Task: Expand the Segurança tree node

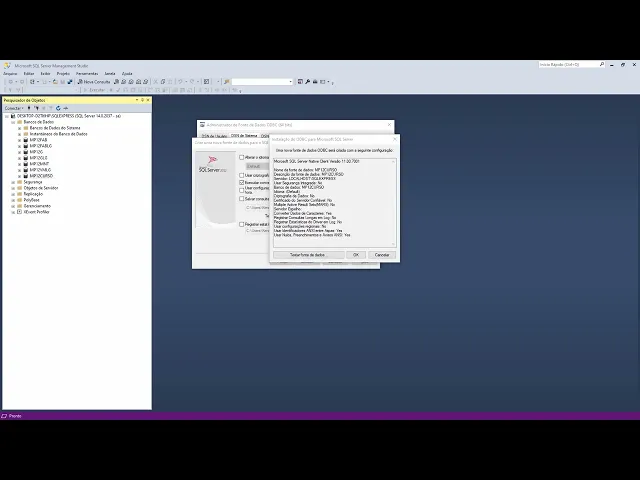Action: 13,182
